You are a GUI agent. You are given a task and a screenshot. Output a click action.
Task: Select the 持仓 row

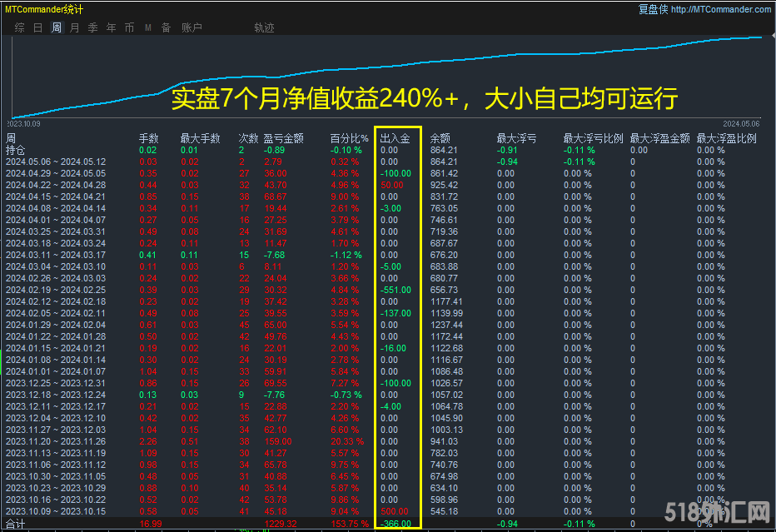(x=16, y=150)
